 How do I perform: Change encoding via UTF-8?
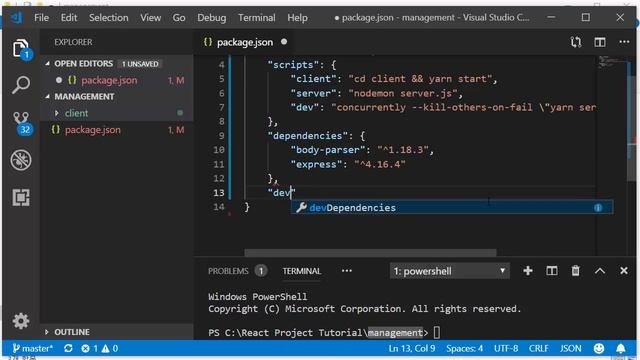506,349
